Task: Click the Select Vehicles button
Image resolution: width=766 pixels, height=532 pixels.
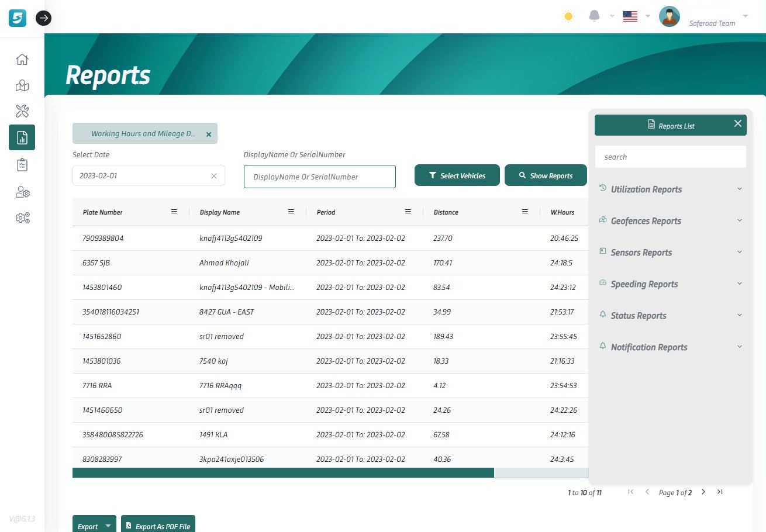Action: pyautogui.click(x=457, y=175)
